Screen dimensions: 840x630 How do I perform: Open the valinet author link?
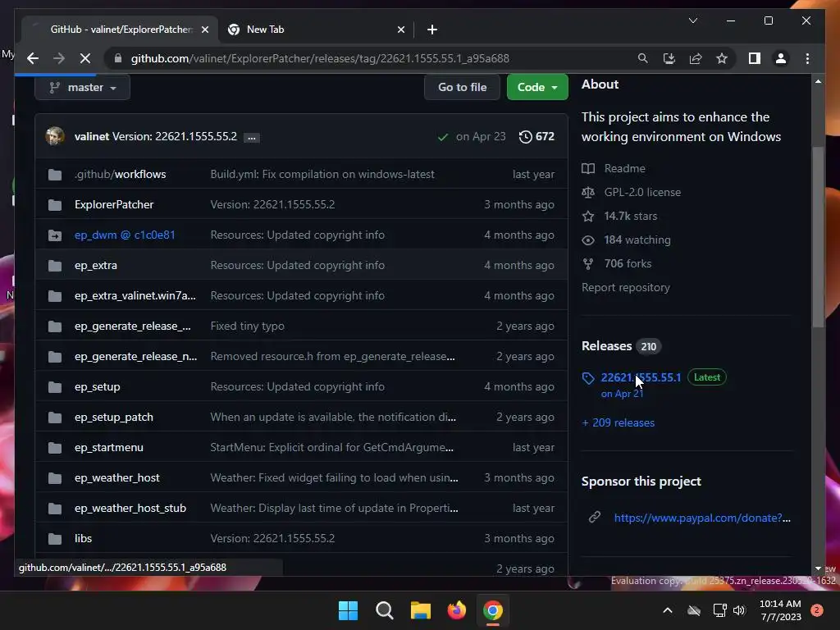[x=92, y=136]
